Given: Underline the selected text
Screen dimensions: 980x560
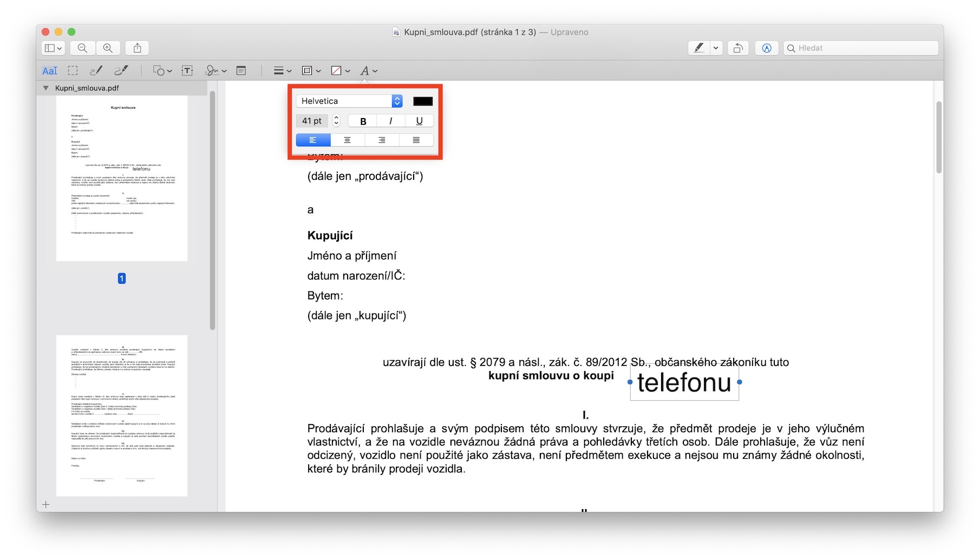Looking at the screenshot, I should [419, 121].
